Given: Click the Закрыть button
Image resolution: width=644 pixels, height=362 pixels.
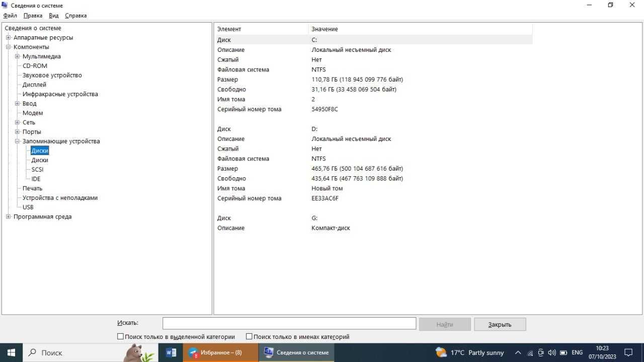Looking at the screenshot, I should (500, 324).
